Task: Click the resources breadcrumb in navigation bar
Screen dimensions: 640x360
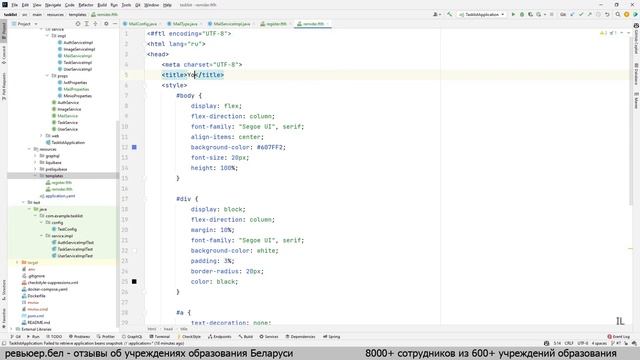Action: [55, 15]
